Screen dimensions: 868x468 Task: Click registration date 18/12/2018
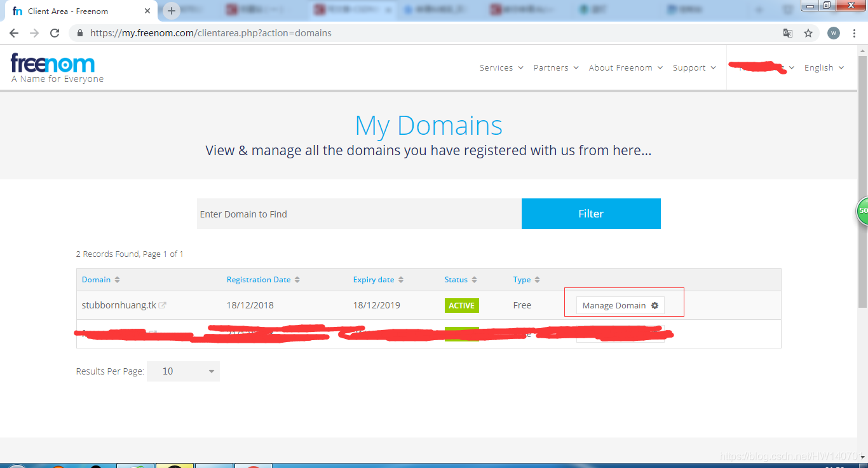(250, 305)
